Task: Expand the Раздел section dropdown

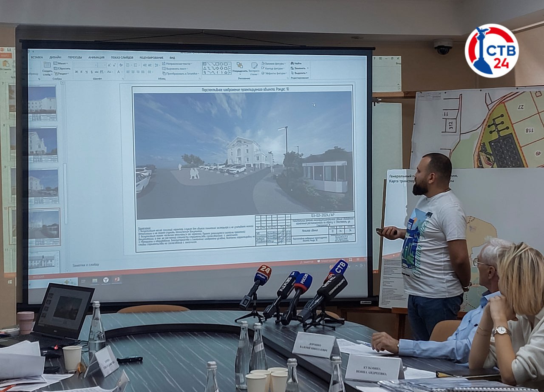Action: [x=61, y=74]
